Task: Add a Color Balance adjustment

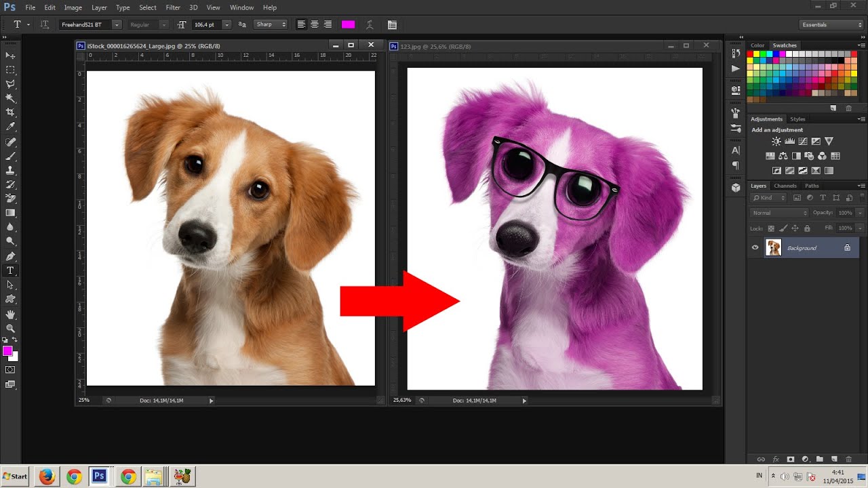Action: tap(783, 156)
